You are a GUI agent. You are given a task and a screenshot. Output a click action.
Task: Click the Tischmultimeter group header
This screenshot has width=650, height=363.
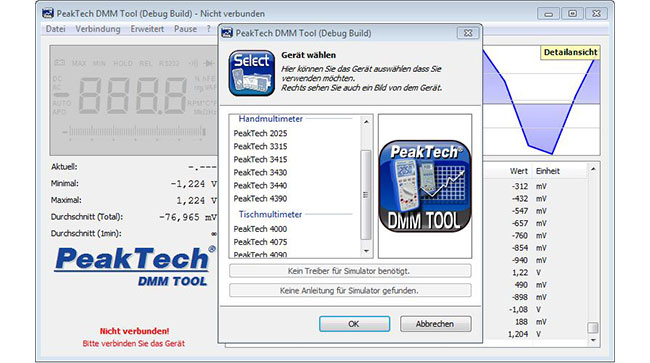pyautogui.click(x=270, y=215)
